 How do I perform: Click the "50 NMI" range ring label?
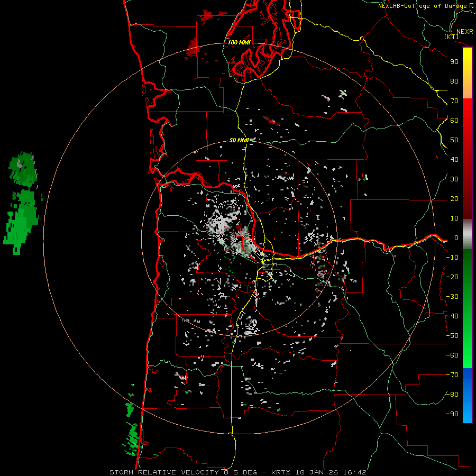click(x=239, y=140)
